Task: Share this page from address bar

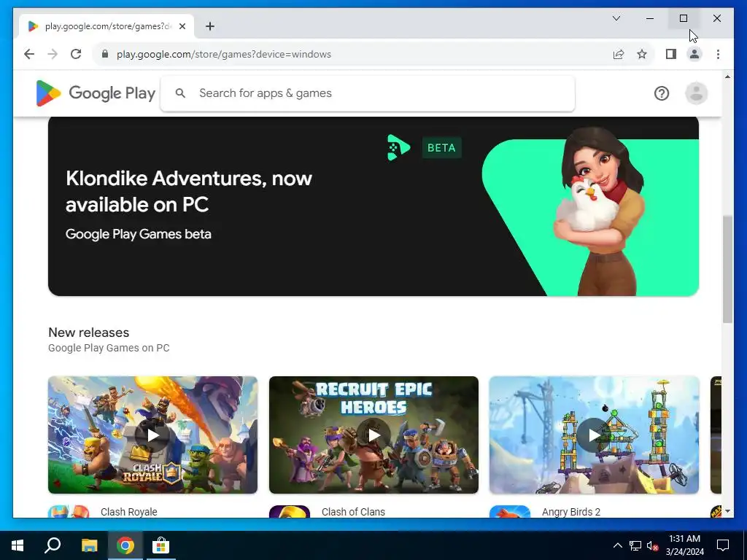Action: 619,54
